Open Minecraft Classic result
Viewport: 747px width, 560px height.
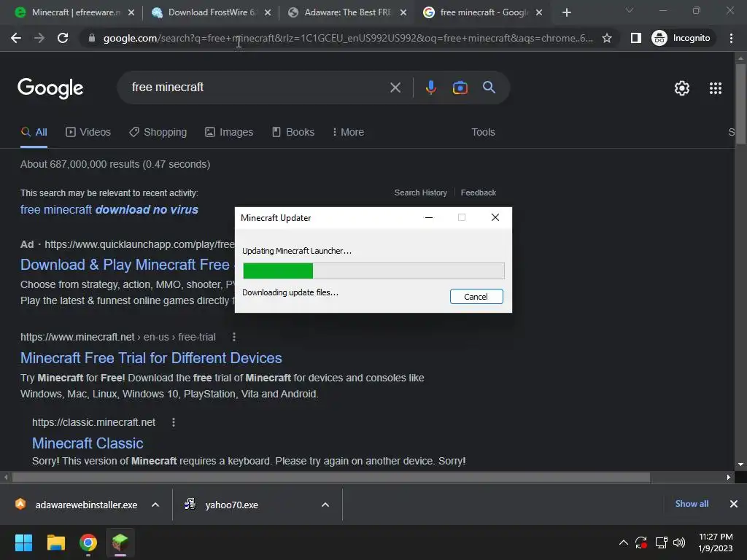click(x=88, y=443)
